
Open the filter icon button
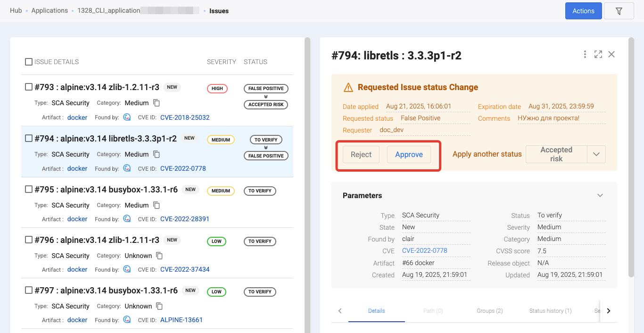coord(619,11)
